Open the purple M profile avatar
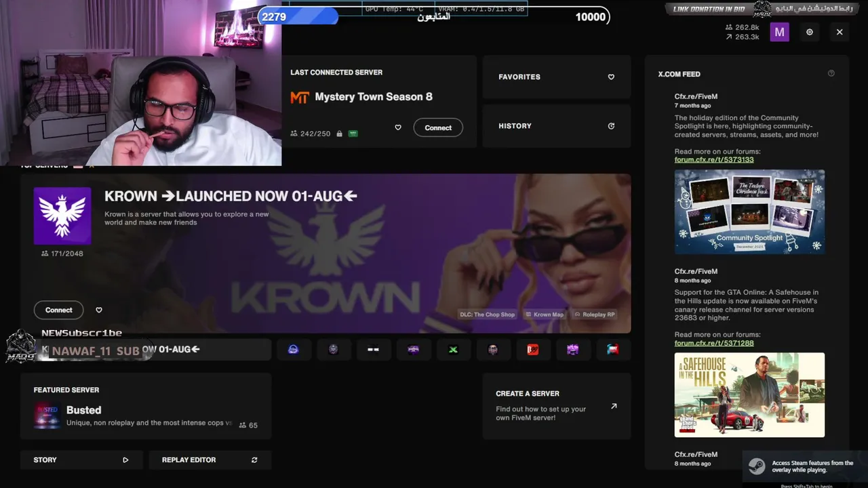868x488 pixels. click(x=779, y=32)
